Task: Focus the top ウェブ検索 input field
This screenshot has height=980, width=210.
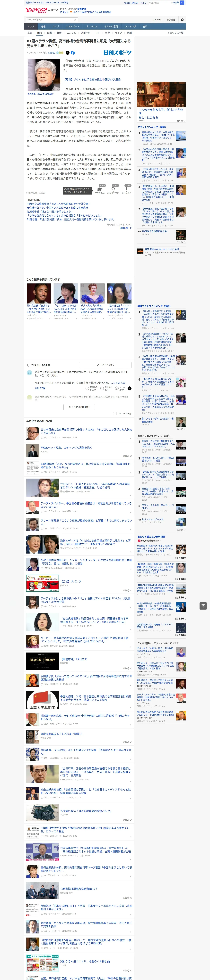Action: [x=159, y=3]
